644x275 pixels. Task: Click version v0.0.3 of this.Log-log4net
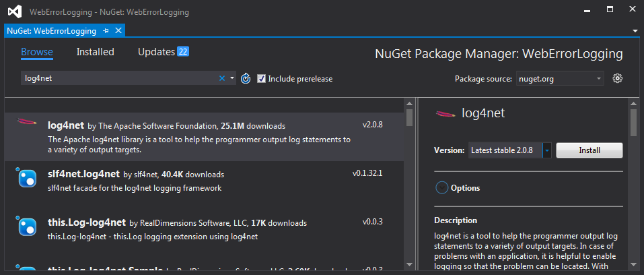373,222
